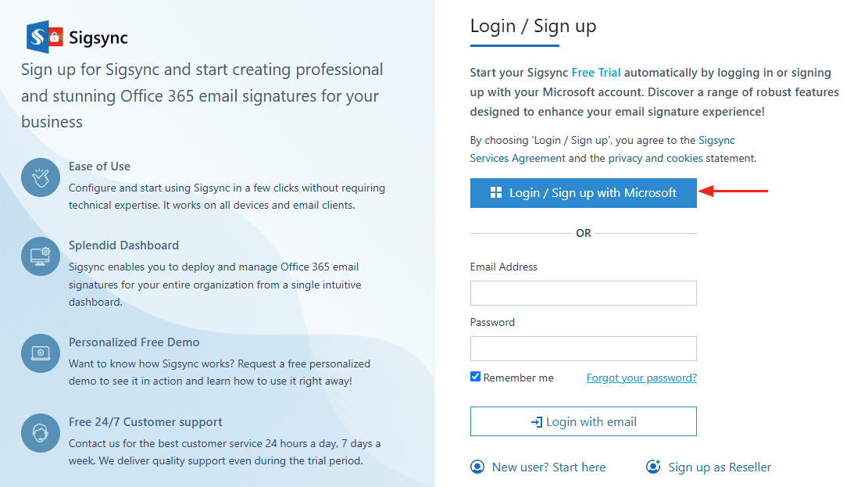Open the Sigsync Services Agreement link
Image resolution: width=868 pixels, height=487 pixels.
click(517, 158)
